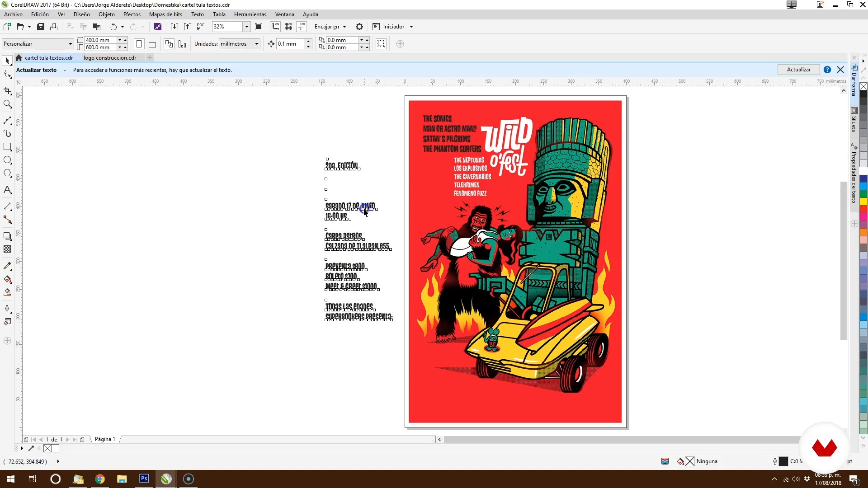868x488 pixels.
Task: Close the Actualizar texto notification bar
Action: coord(840,70)
